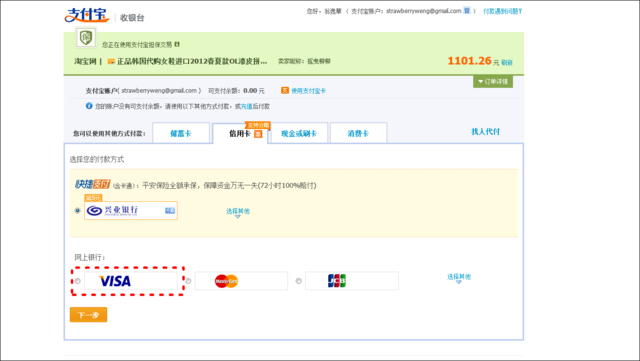Viewport: 640px width, 361px height.
Task: Choose the 兴业银行 bank box
Action: tap(131, 210)
